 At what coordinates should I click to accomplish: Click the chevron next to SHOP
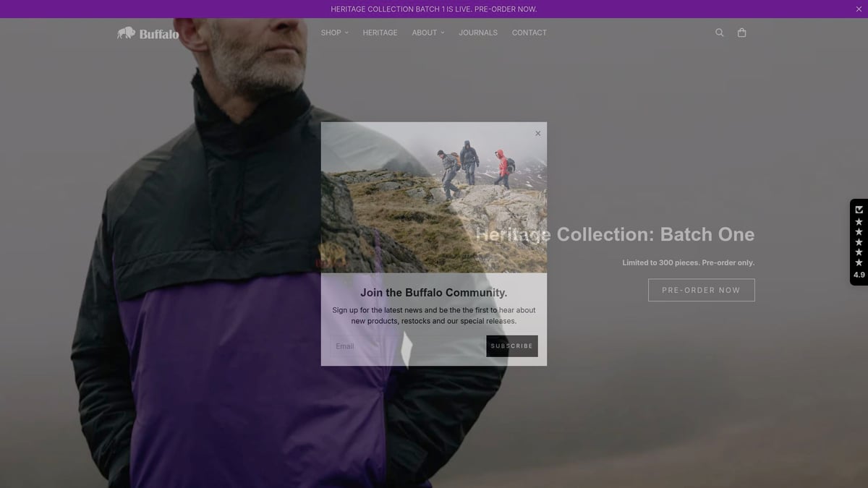click(x=346, y=33)
